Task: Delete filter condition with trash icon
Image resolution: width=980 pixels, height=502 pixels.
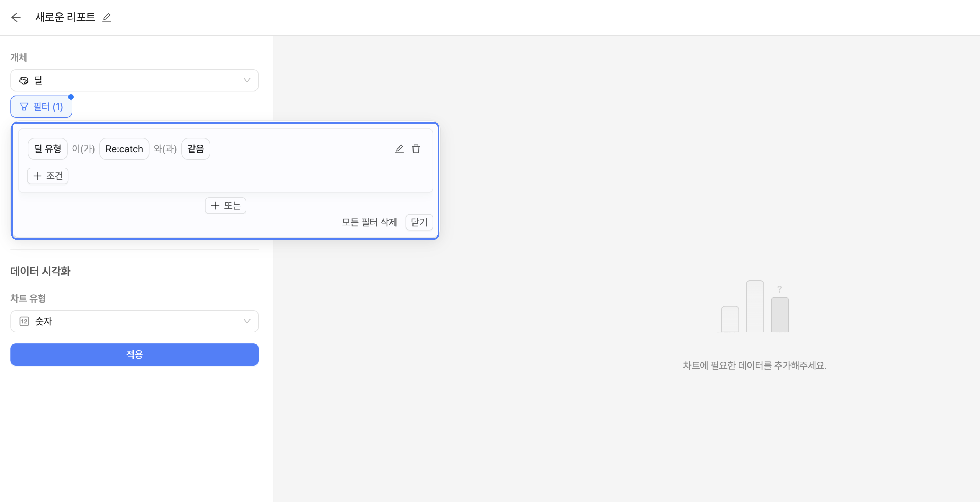Action: [x=416, y=149]
